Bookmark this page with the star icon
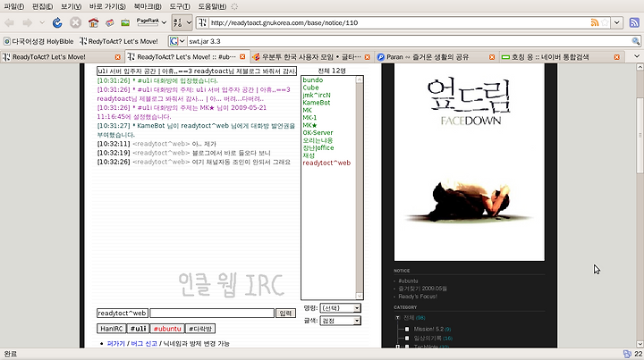 pos(605,22)
